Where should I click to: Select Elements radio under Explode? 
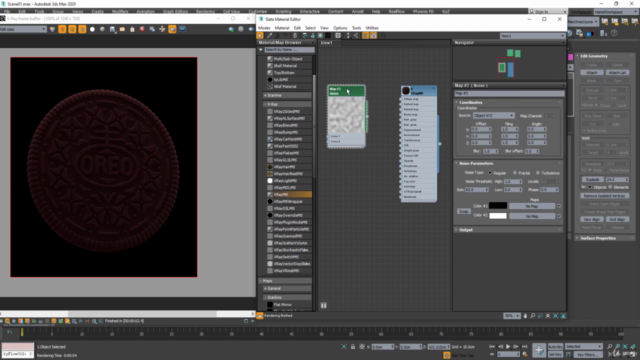(610, 187)
